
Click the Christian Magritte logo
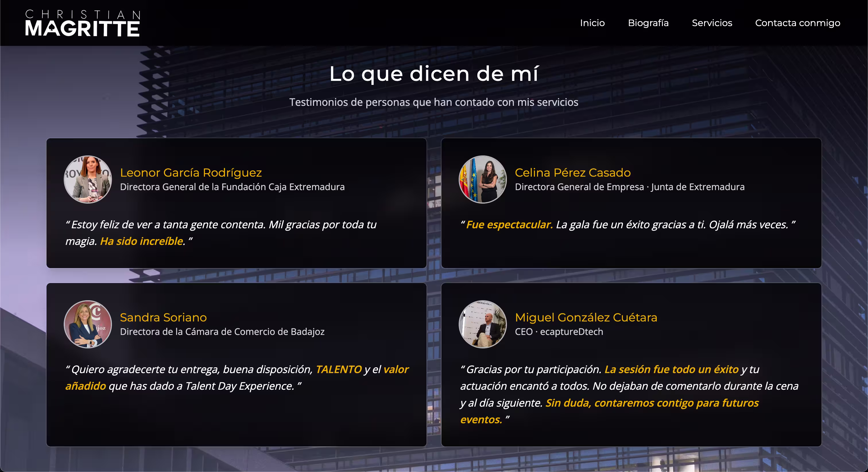[83, 23]
